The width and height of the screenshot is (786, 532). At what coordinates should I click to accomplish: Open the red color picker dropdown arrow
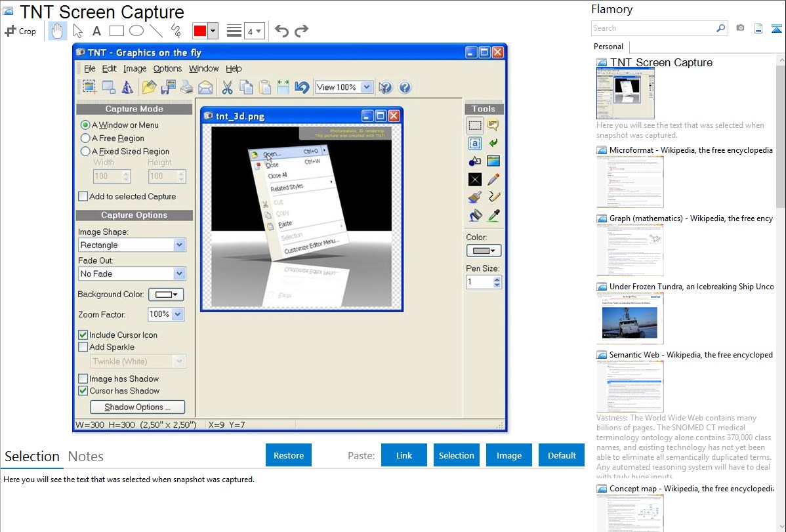tap(213, 31)
